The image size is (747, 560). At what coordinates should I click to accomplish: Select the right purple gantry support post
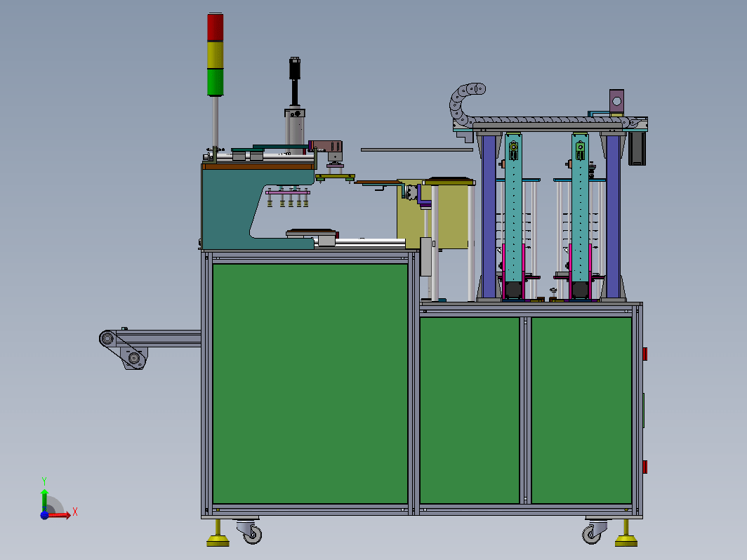click(x=613, y=217)
